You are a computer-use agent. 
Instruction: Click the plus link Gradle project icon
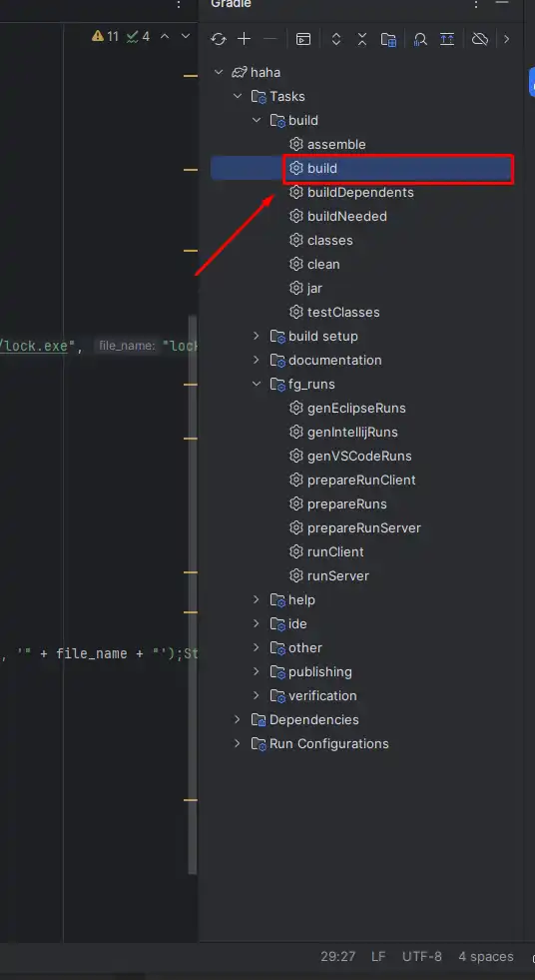(245, 39)
